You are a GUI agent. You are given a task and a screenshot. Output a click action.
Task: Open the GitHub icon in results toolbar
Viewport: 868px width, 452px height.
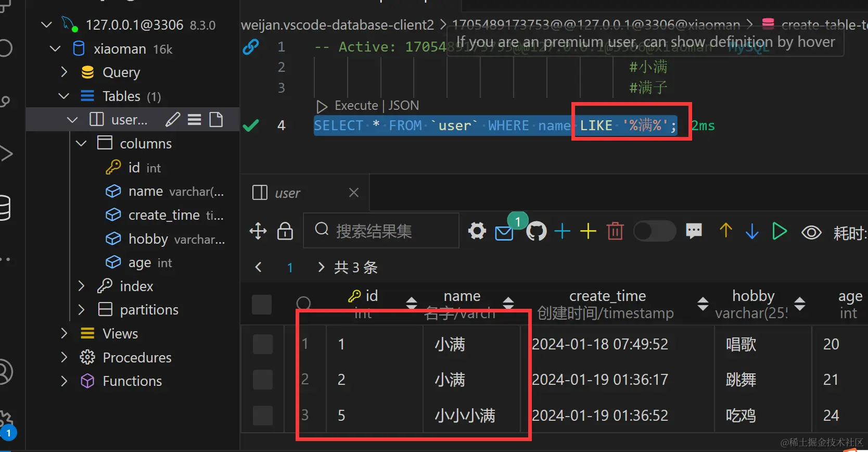pos(537,231)
